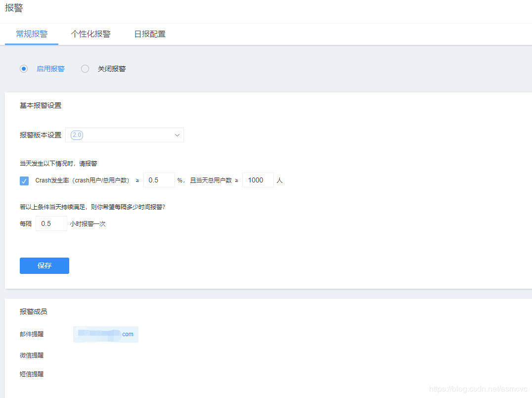Click the 邮件提醒 label
532x398 pixels.
pyautogui.click(x=32, y=334)
